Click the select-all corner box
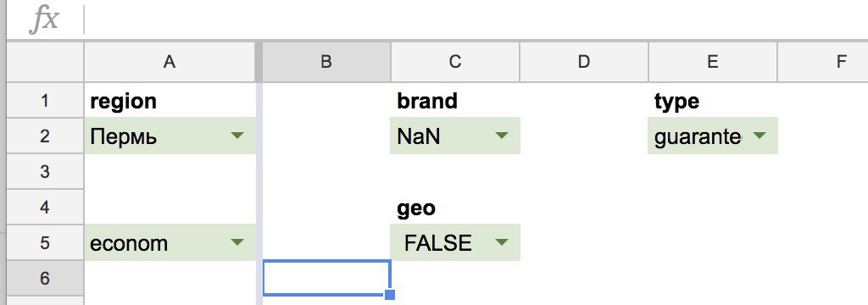This screenshot has width=868, height=305. tap(45, 62)
